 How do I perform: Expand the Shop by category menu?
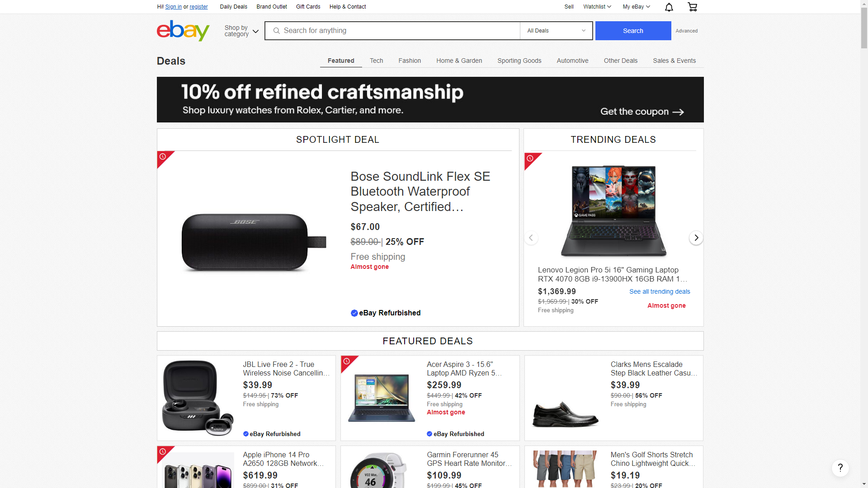(240, 30)
